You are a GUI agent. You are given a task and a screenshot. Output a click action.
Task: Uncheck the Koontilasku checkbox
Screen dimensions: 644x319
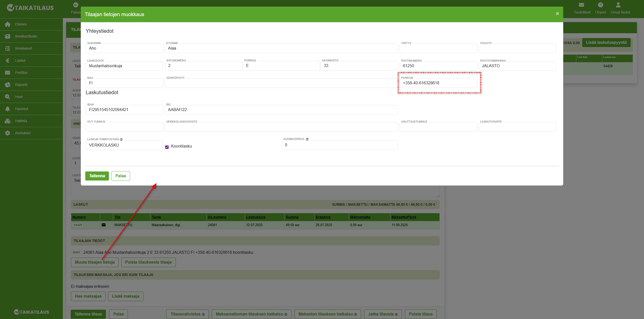tap(167, 147)
